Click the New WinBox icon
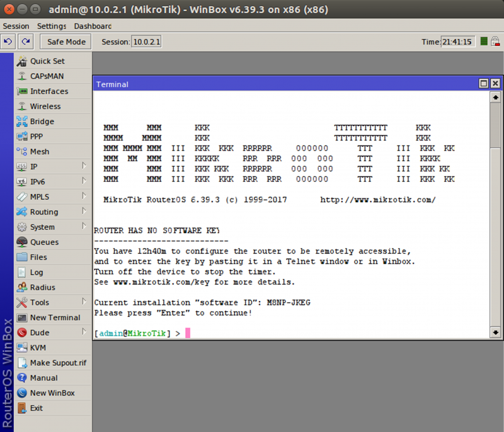Image resolution: width=504 pixels, height=432 pixels. [22, 393]
